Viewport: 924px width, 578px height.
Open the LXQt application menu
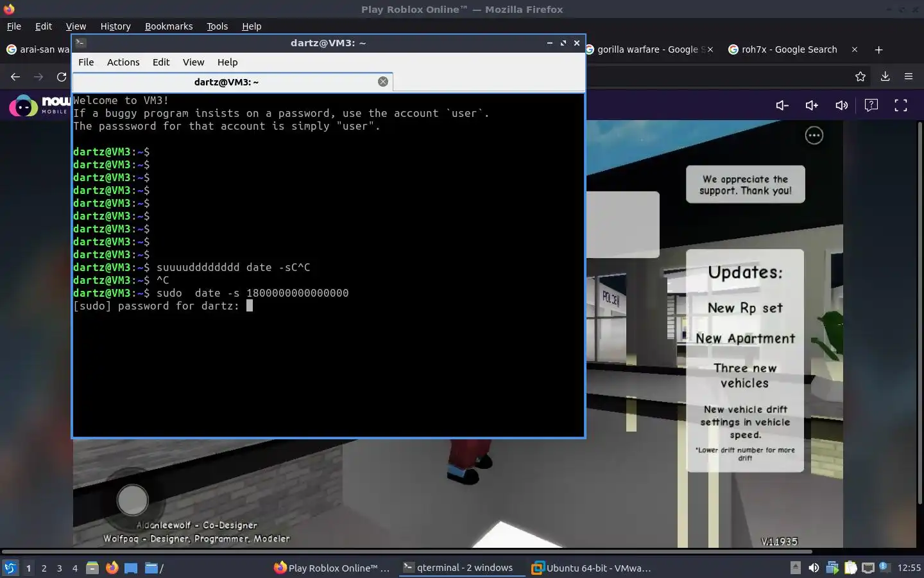pyautogui.click(x=10, y=568)
